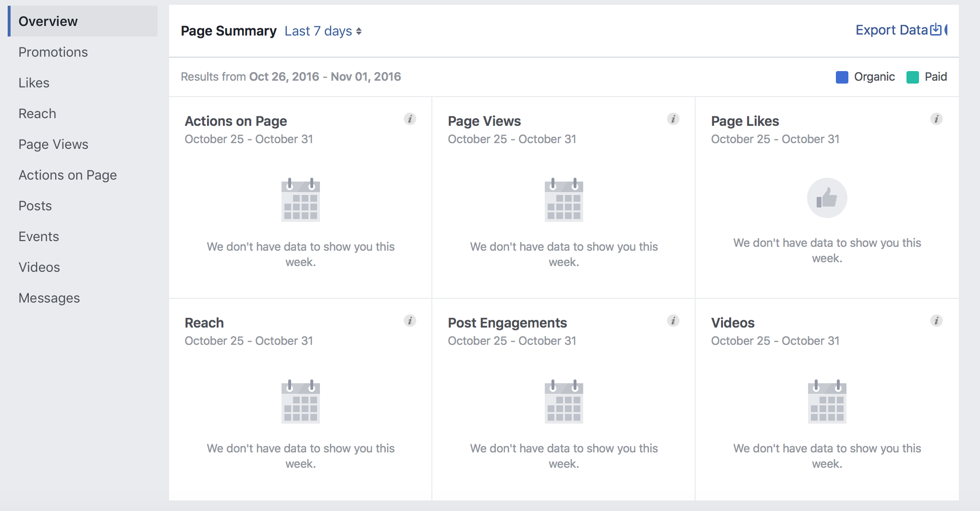Navigate to the Posts section
The image size is (980, 511).
[x=35, y=206]
